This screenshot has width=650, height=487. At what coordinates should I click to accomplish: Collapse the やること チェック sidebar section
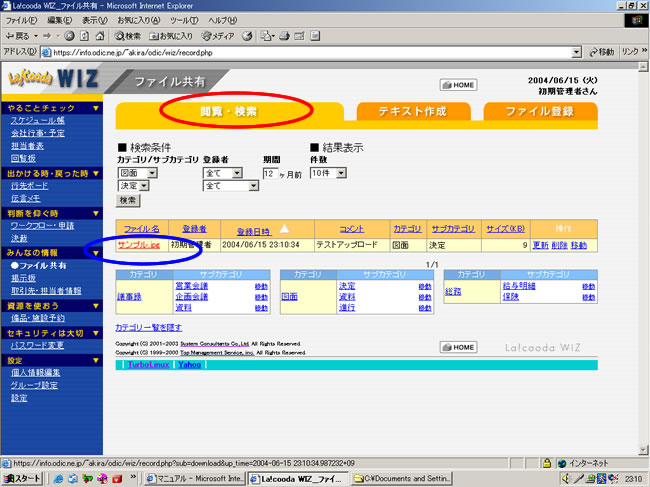[x=95, y=107]
